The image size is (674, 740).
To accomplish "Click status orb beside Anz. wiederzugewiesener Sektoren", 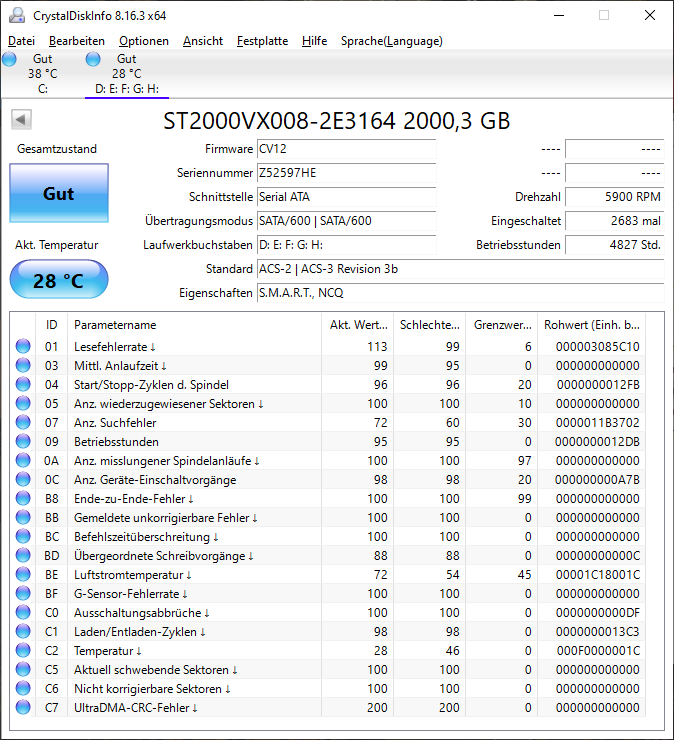I will (23, 403).
